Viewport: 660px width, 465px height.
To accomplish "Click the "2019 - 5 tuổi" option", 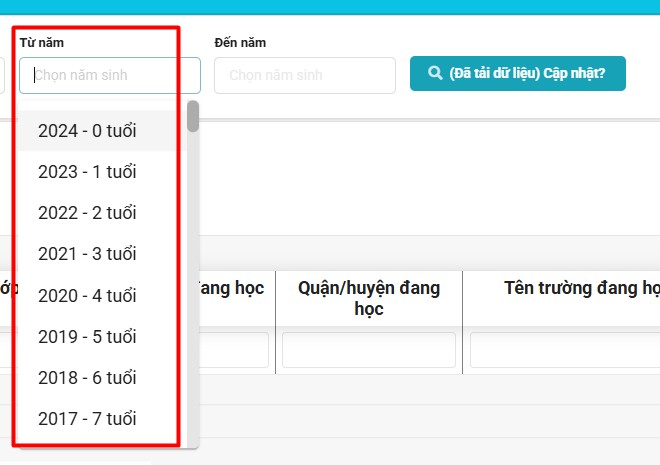I will (87, 337).
